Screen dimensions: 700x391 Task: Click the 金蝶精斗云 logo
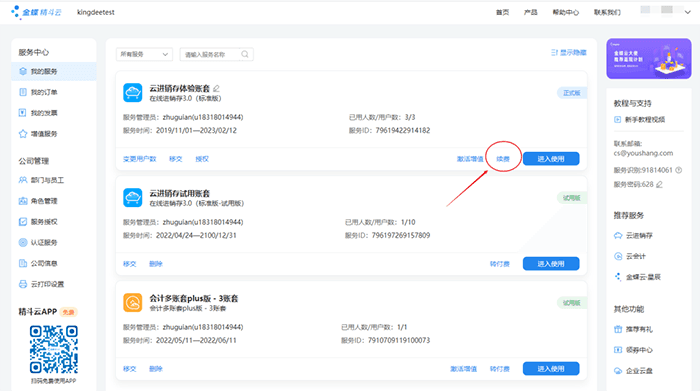[36, 12]
